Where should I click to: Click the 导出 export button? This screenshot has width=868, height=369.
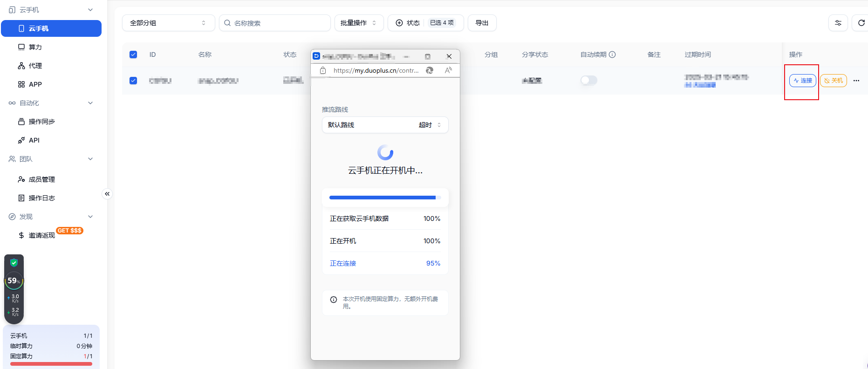coord(482,23)
